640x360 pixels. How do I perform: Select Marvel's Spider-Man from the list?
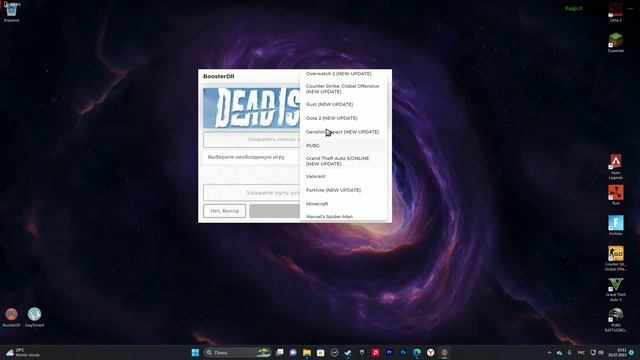click(x=343, y=217)
